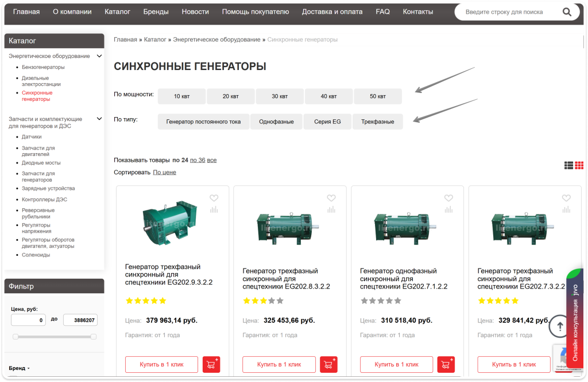Screen dimensions: 588x382
Task: Add EG202.7.1.2.2 generator to cart icon
Action: tap(446, 364)
